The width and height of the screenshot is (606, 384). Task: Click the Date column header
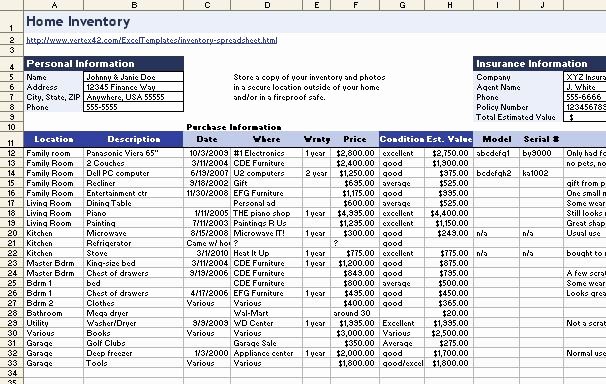[207, 139]
